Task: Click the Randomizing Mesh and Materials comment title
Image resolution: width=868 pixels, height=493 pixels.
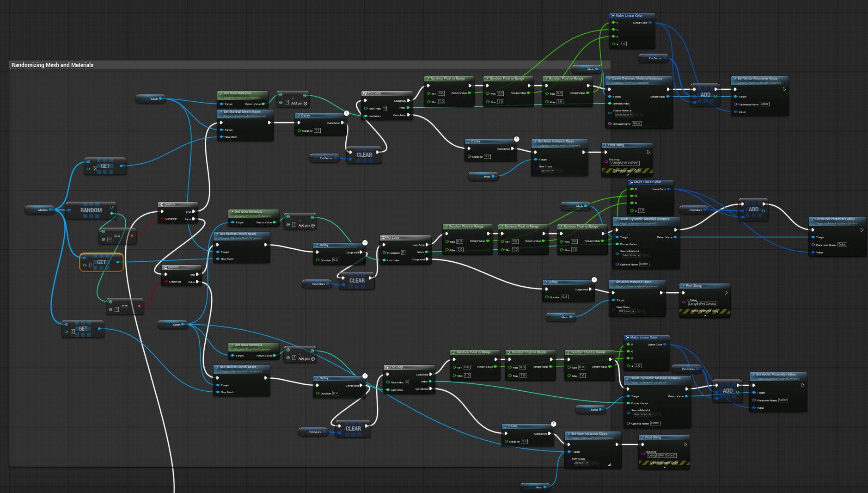Action: tap(52, 65)
